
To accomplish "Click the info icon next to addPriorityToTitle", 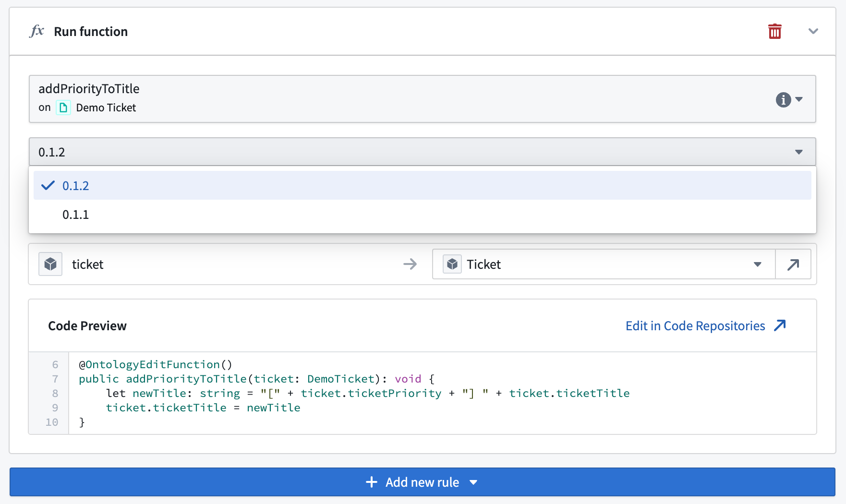I will (x=784, y=99).
